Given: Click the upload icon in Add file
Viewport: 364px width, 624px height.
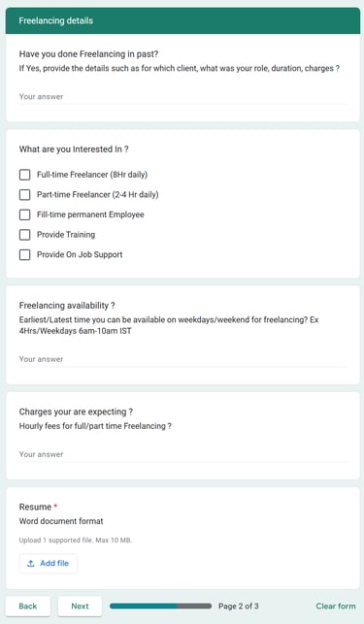Looking at the screenshot, I should coord(31,564).
